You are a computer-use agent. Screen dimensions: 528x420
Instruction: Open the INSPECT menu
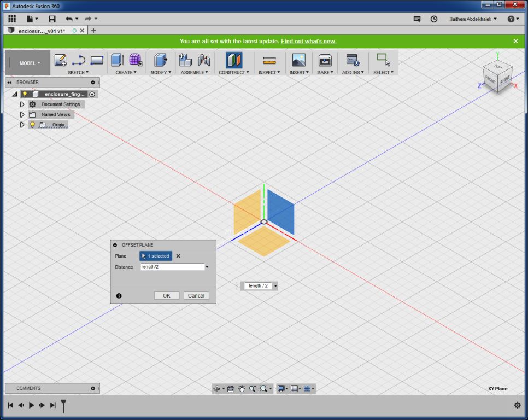click(x=269, y=72)
